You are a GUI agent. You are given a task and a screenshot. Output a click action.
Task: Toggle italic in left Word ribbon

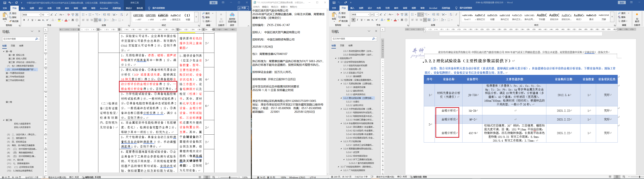(x=28, y=20)
